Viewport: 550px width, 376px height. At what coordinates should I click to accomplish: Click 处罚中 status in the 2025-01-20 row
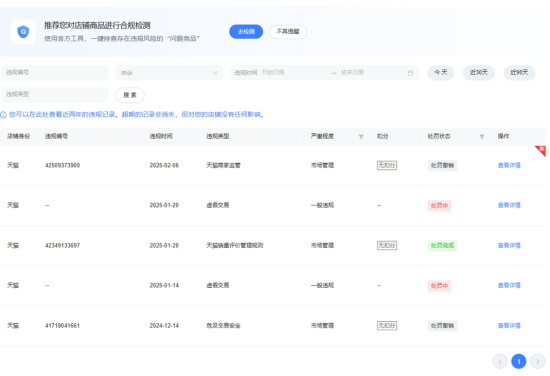click(x=439, y=206)
